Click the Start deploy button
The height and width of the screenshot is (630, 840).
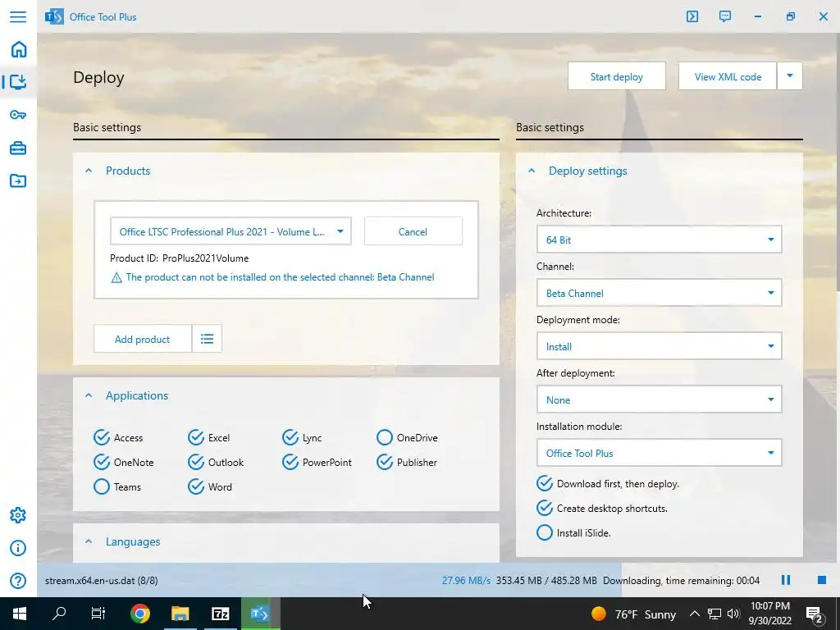[617, 76]
